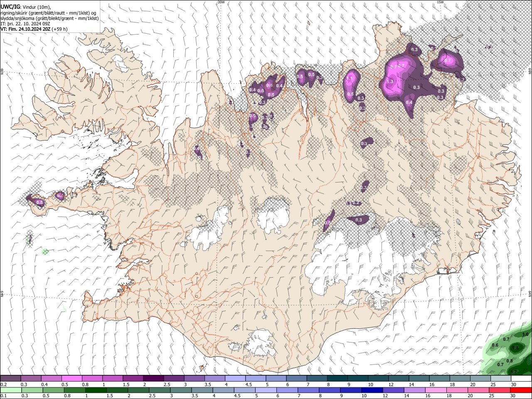Click the '1.1' snowfall value on the map
Viewport: 532px width, 399px height.
(x=350, y=78)
